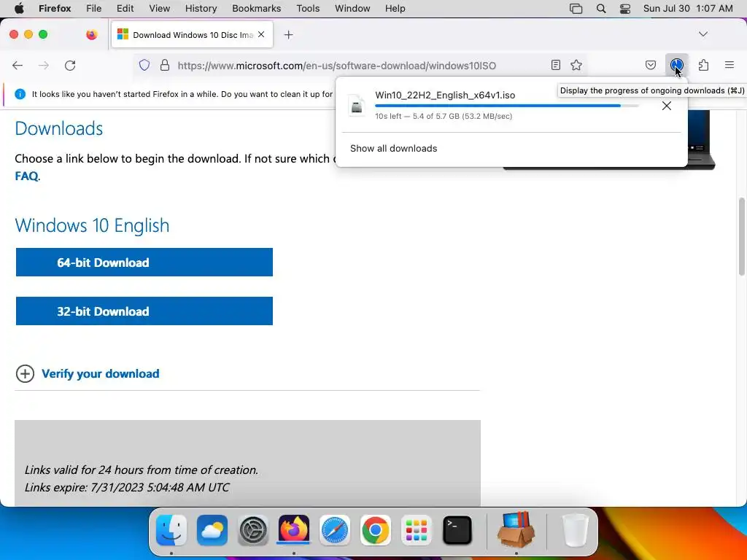Image resolution: width=747 pixels, height=560 pixels.
Task: Open the Tools menu
Action: (308, 9)
